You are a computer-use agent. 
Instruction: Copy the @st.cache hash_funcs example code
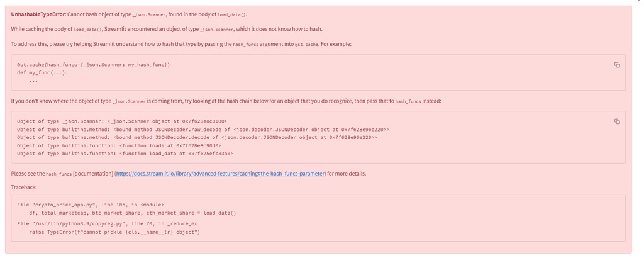(617, 65)
